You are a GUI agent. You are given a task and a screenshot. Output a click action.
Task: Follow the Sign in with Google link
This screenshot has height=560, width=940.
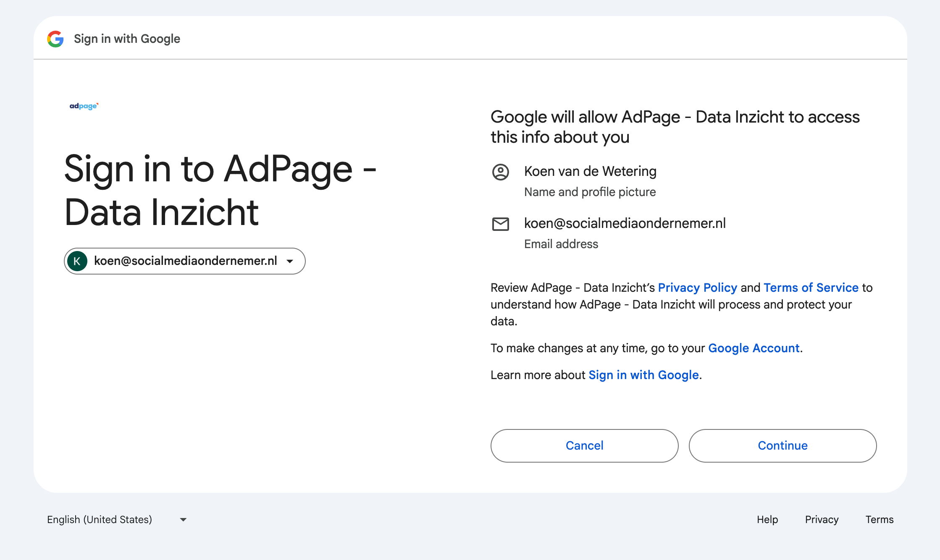(x=643, y=375)
